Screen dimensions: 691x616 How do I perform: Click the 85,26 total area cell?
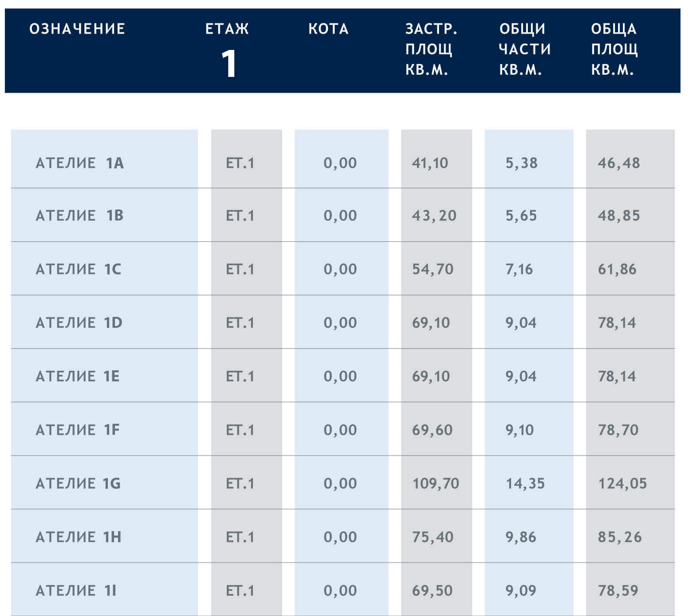click(x=619, y=537)
